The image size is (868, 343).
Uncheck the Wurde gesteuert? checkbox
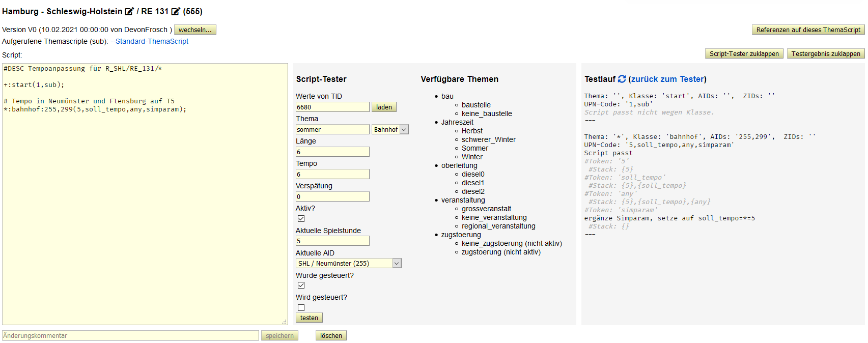pos(301,285)
